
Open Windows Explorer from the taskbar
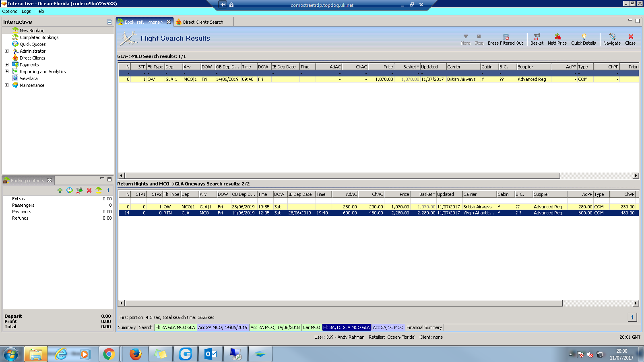pos(36,354)
